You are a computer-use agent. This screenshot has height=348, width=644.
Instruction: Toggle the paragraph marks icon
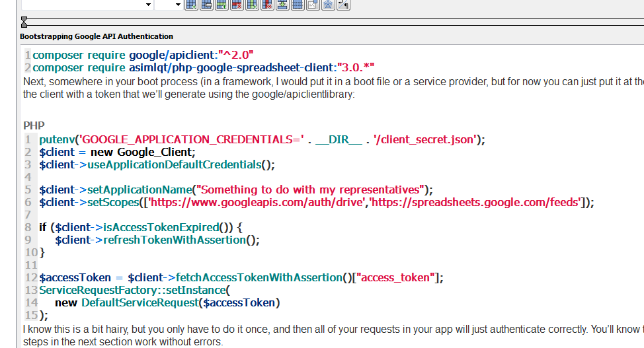click(x=342, y=5)
